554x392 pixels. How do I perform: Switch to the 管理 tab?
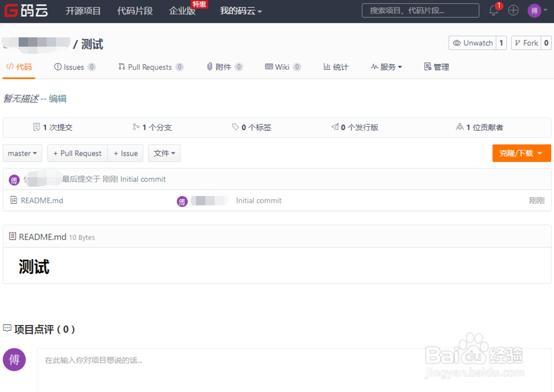pyautogui.click(x=437, y=66)
